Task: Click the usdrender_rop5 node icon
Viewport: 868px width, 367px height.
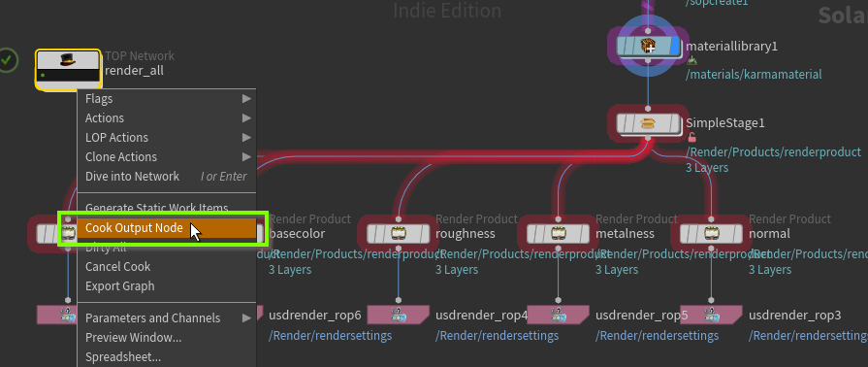Action: 558,315
